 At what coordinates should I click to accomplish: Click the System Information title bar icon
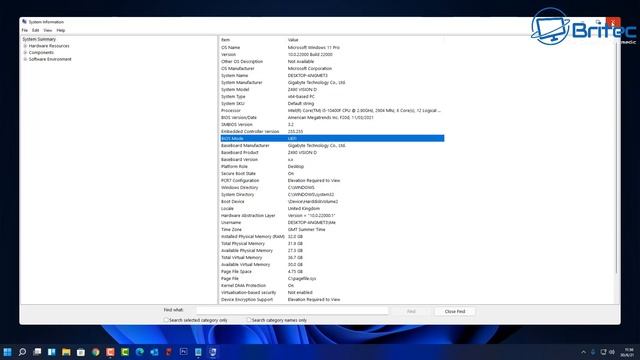[24, 22]
